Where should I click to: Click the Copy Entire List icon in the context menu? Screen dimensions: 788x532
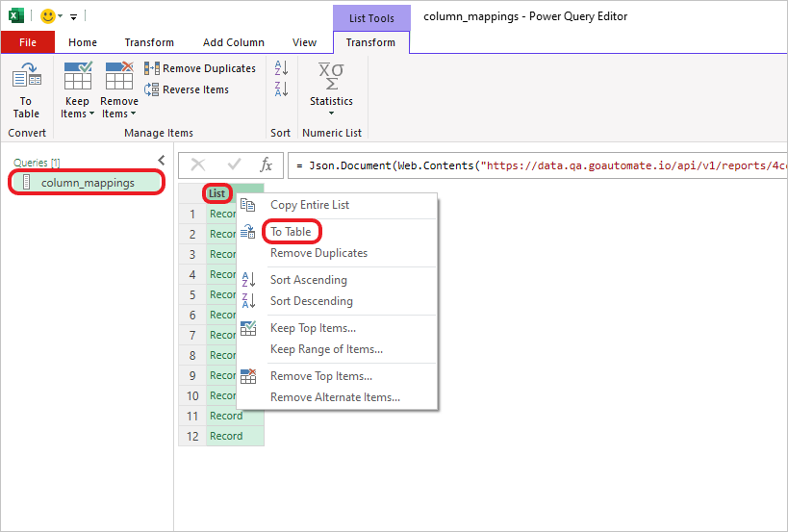tap(248, 205)
